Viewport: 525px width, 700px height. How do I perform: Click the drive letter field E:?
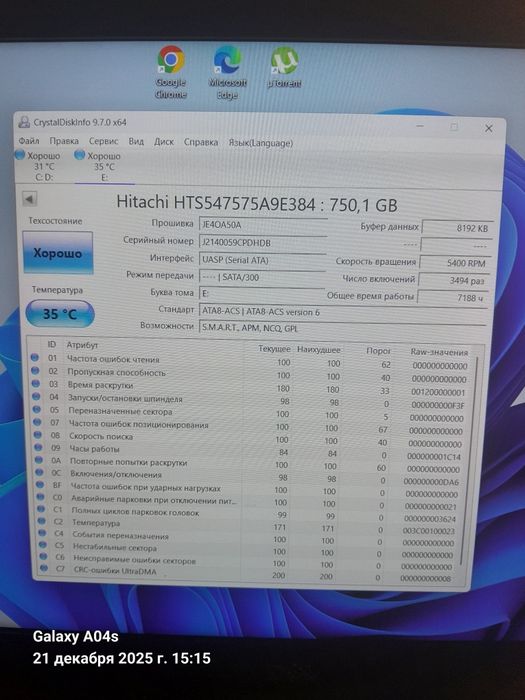[262, 293]
